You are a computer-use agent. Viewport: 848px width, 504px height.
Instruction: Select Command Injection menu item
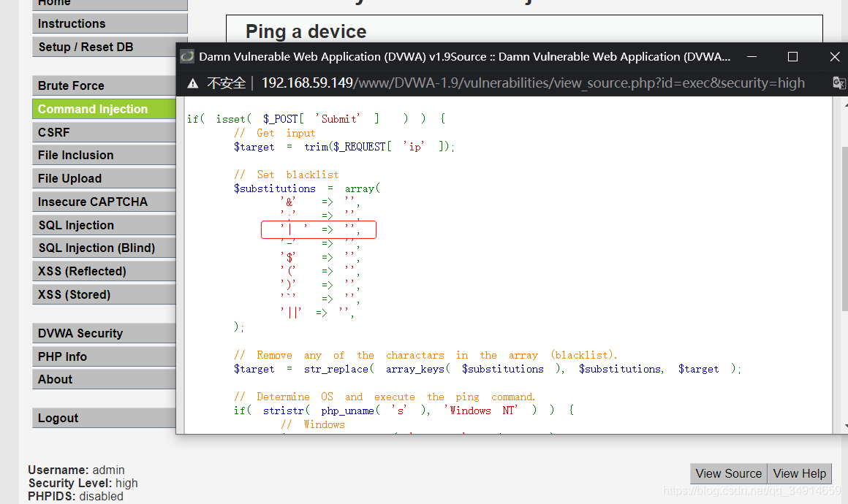[105, 109]
